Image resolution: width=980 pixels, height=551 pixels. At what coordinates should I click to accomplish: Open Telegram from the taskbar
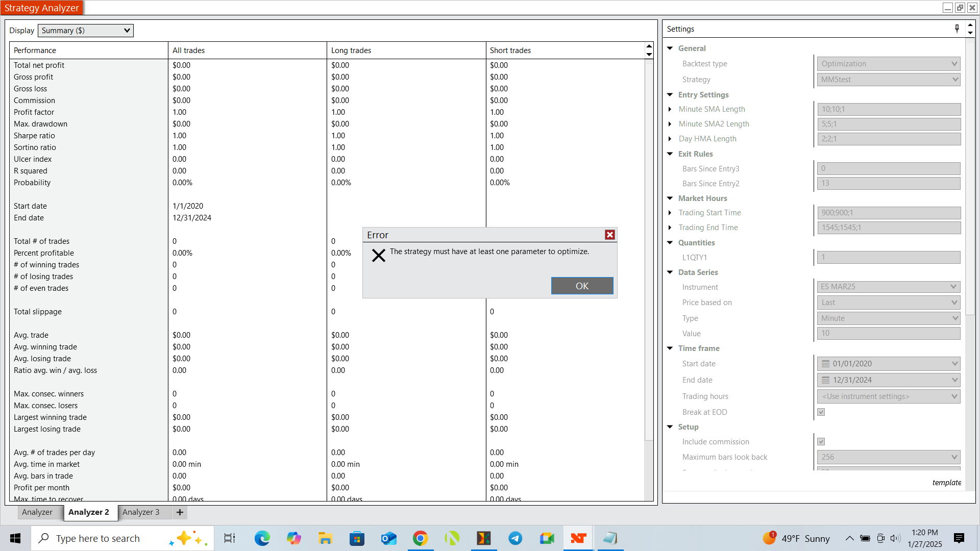coord(515,538)
